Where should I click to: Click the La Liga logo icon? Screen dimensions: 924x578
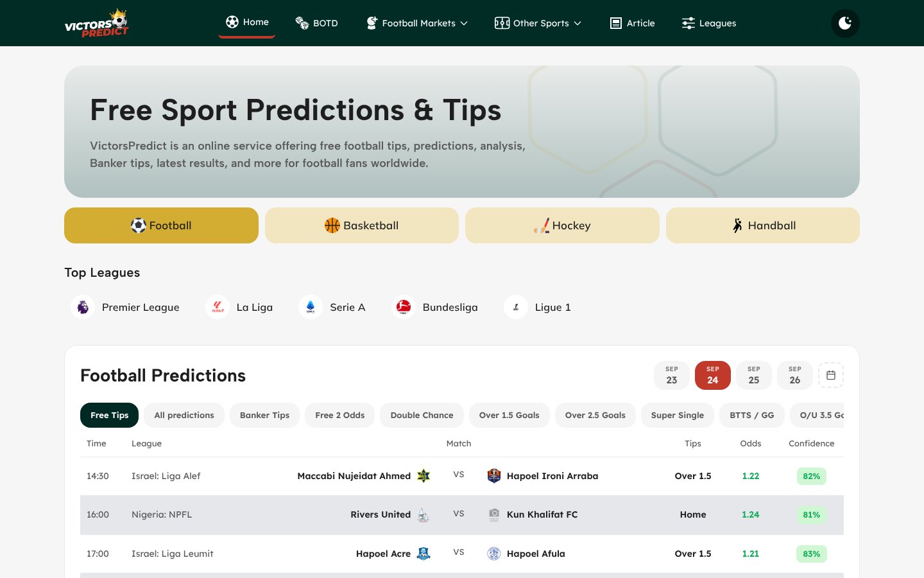pyautogui.click(x=218, y=307)
